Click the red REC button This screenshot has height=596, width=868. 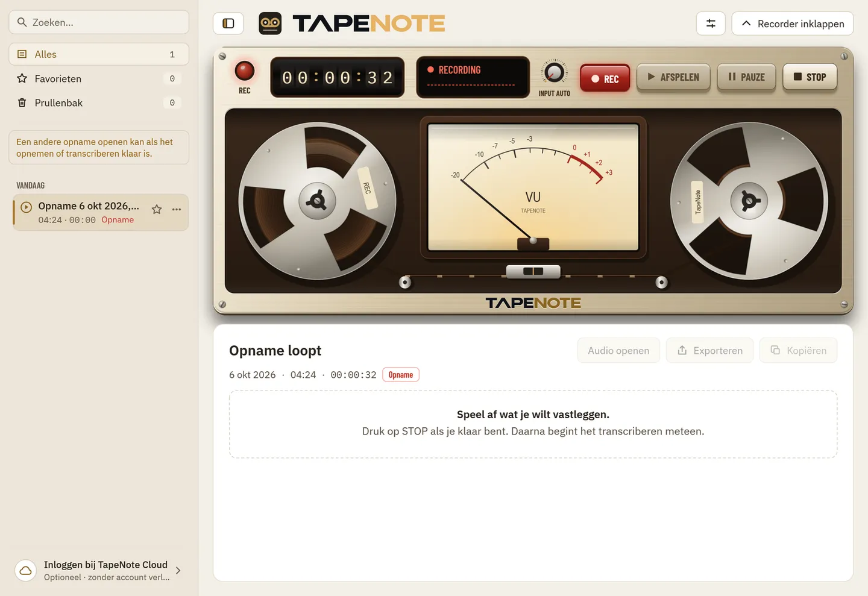pos(605,78)
